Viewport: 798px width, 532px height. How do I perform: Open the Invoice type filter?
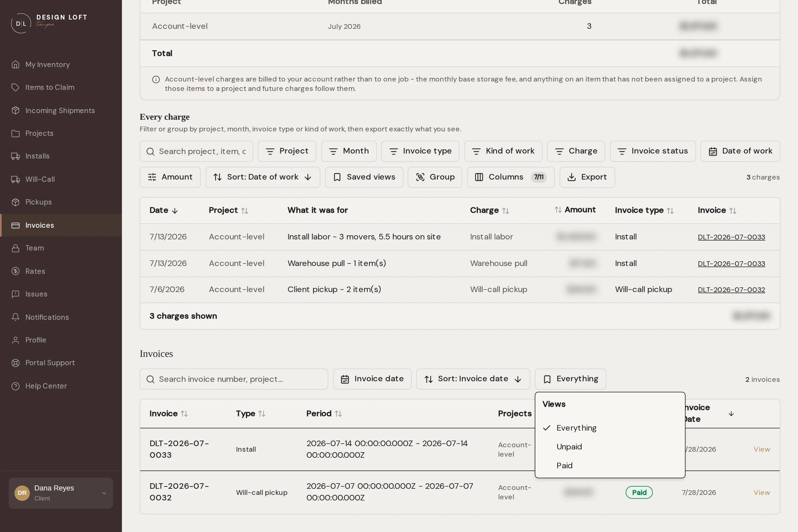click(420, 151)
